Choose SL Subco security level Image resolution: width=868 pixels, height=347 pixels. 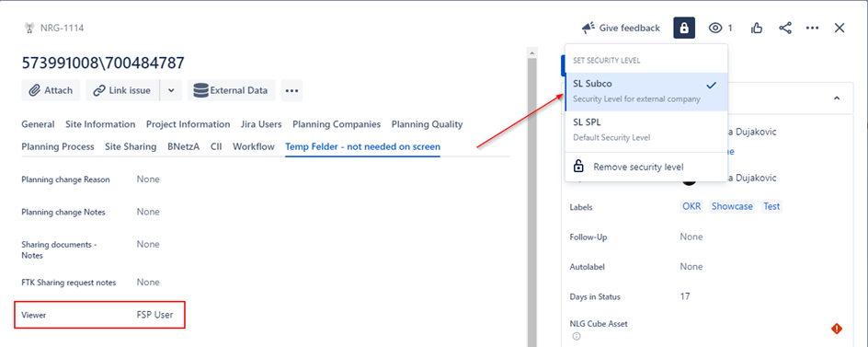pos(646,91)
